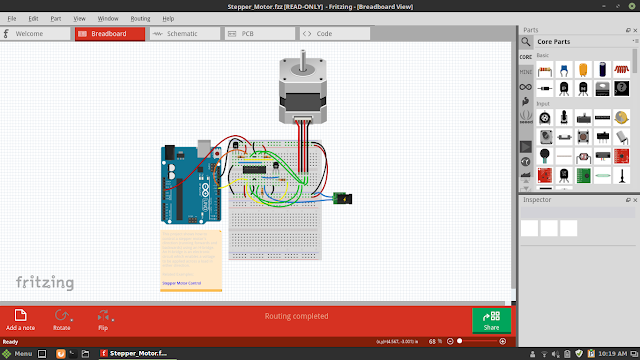Switch to the Welcome tab

coord(36,33)
